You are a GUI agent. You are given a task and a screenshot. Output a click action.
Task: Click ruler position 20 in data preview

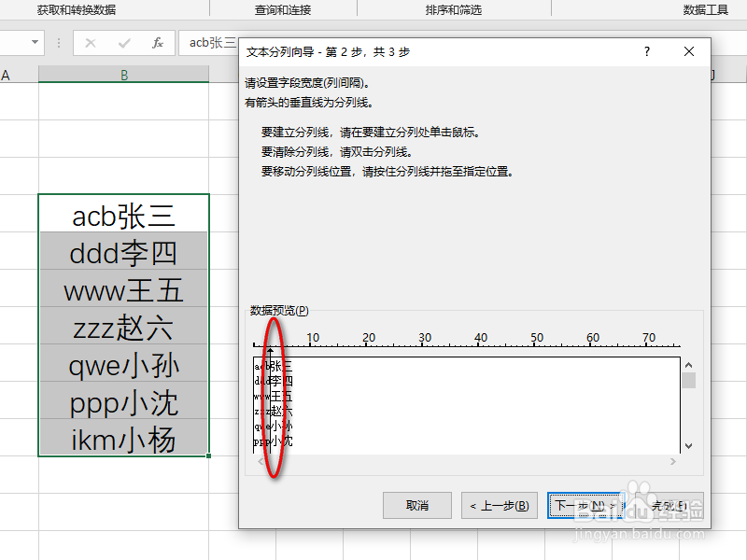(369, 338)
